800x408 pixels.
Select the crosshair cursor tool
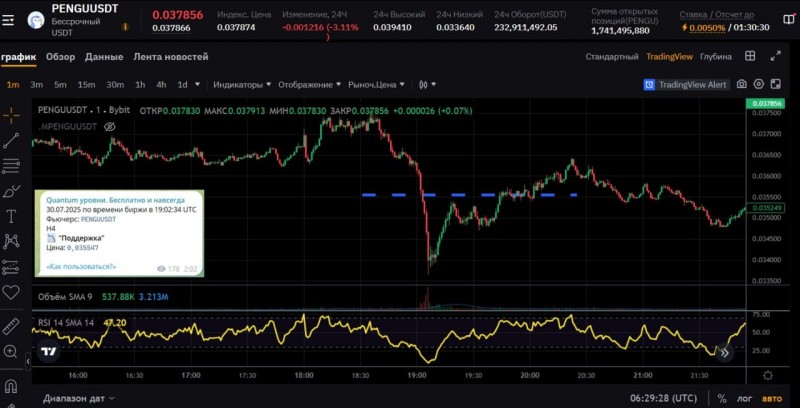pos(11,115)
